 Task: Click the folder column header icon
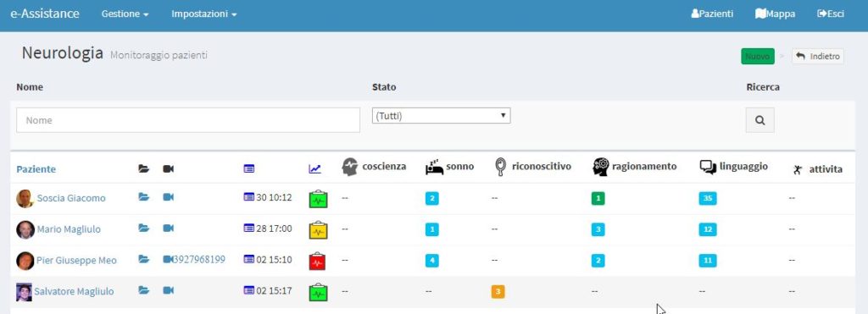coord(144,168)
